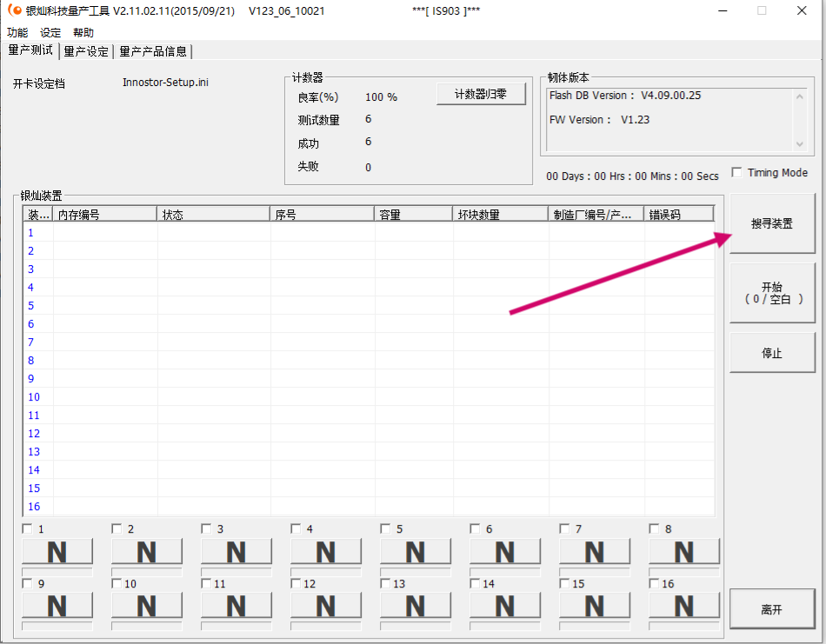Open the 功能 menu
Viewport: 826px width, 644px height.
coord(17,32)
